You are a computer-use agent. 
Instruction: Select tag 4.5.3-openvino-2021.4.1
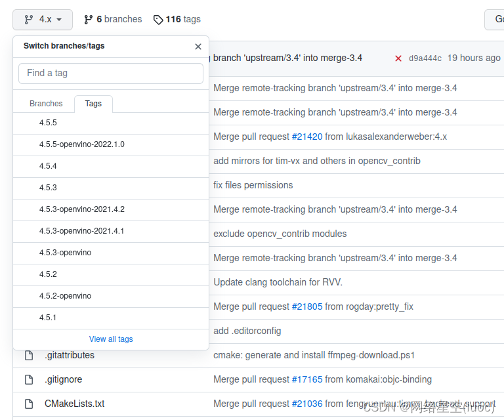[x=111, y=231]
